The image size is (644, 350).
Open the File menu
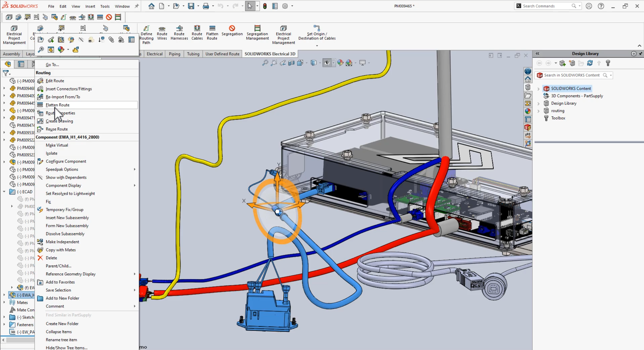(51, 6)
